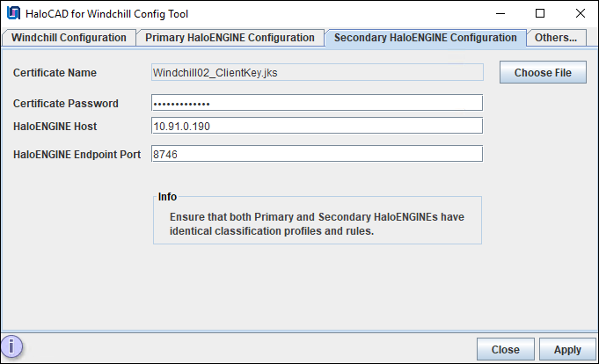This screenshot has width=599, height=364.
Task: Switch to the Windchill Configuration tab
Action: click(69, 38)
